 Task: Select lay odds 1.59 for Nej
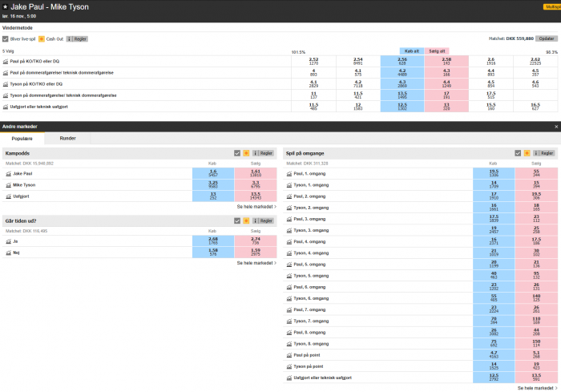(256, 253)
